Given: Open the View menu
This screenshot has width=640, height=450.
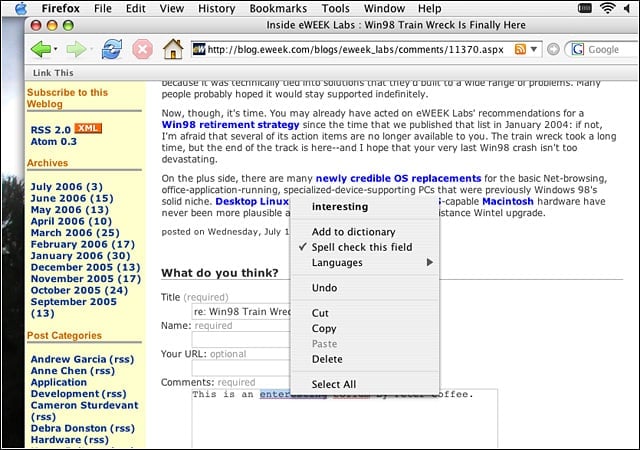Looking at the screenshot, I should point(171,8).
